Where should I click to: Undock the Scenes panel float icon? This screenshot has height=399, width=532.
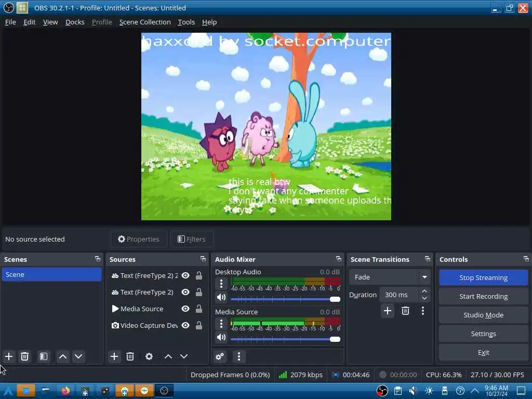pos(98,259)
